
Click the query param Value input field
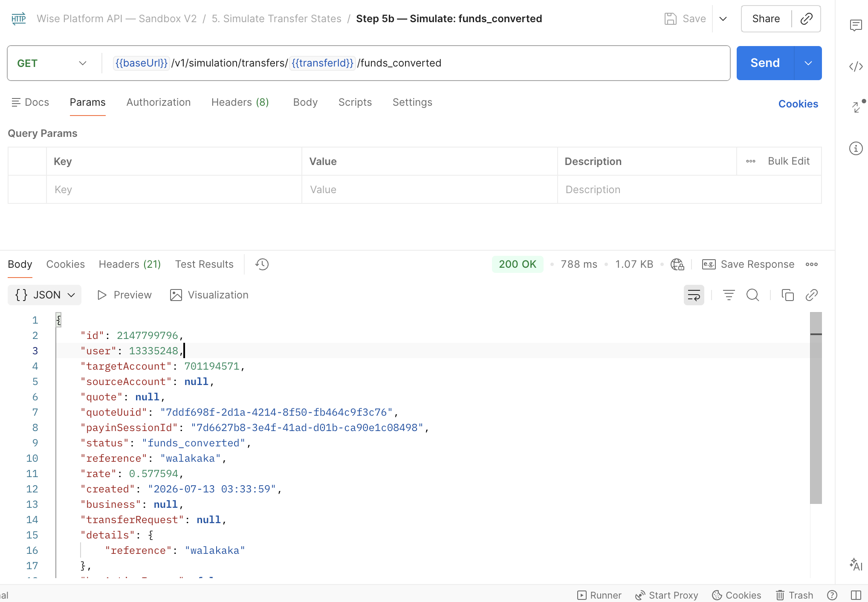coord(429,190)
